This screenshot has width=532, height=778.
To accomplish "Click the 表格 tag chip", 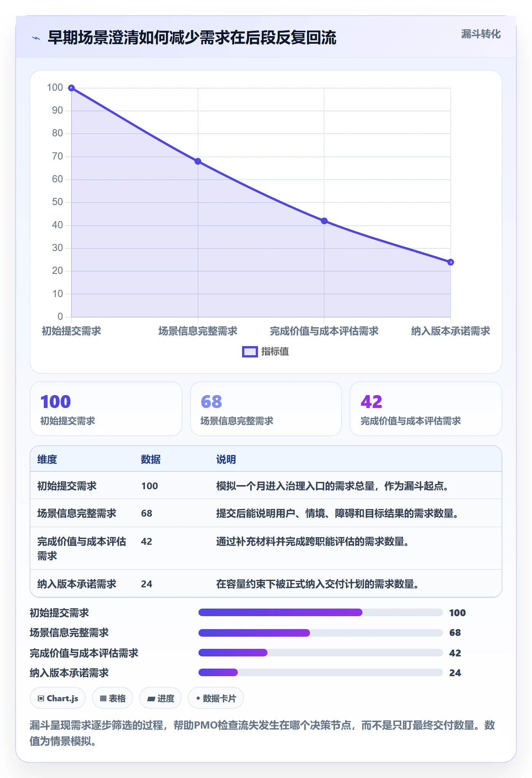I will click(112, 698).
